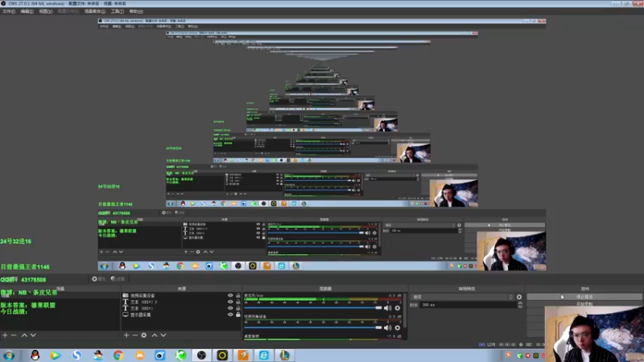Click the orange system tray icon
This screenshot has width=644, height=362.
(509, 355)
